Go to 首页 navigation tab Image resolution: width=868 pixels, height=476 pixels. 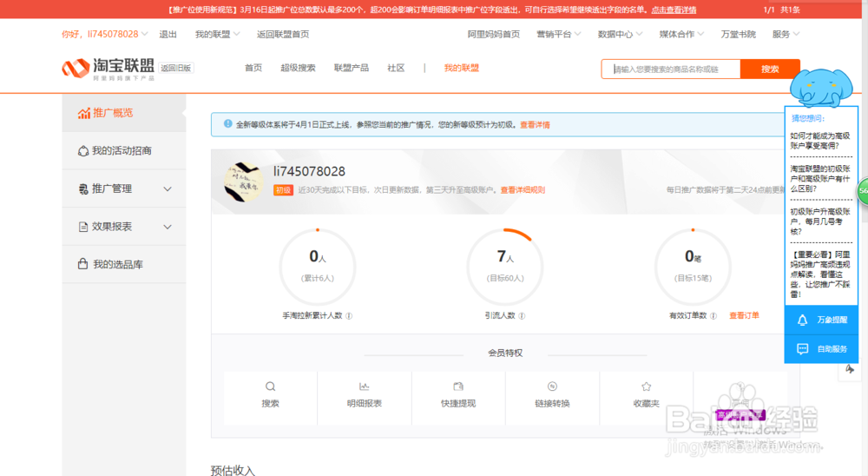[253, 68]
